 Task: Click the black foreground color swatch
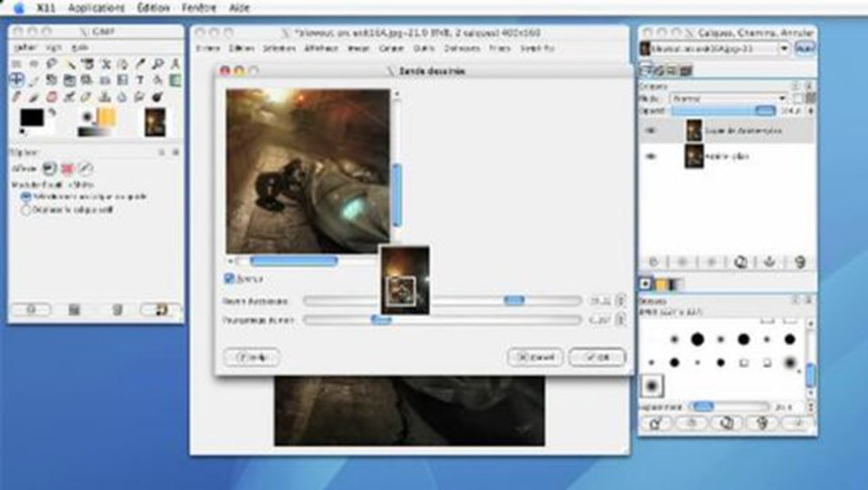(32, 118)
